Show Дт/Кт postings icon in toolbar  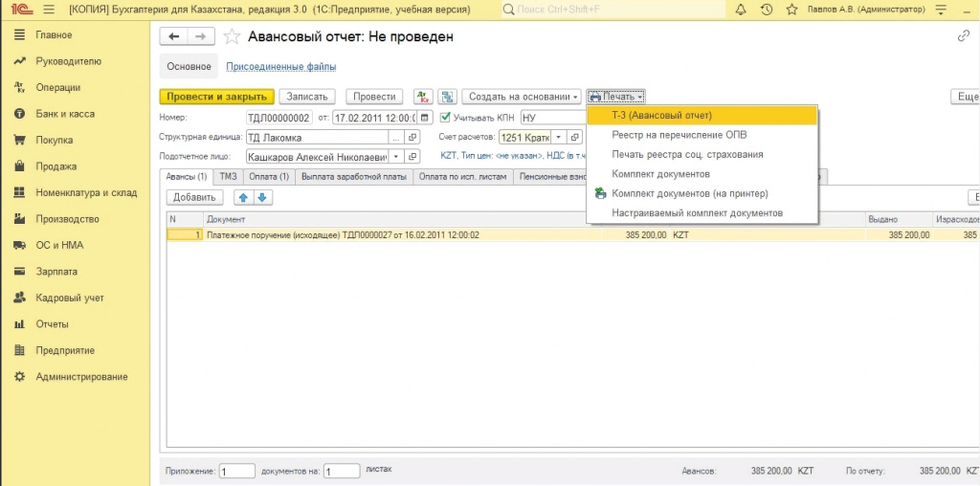click(423, 97)
